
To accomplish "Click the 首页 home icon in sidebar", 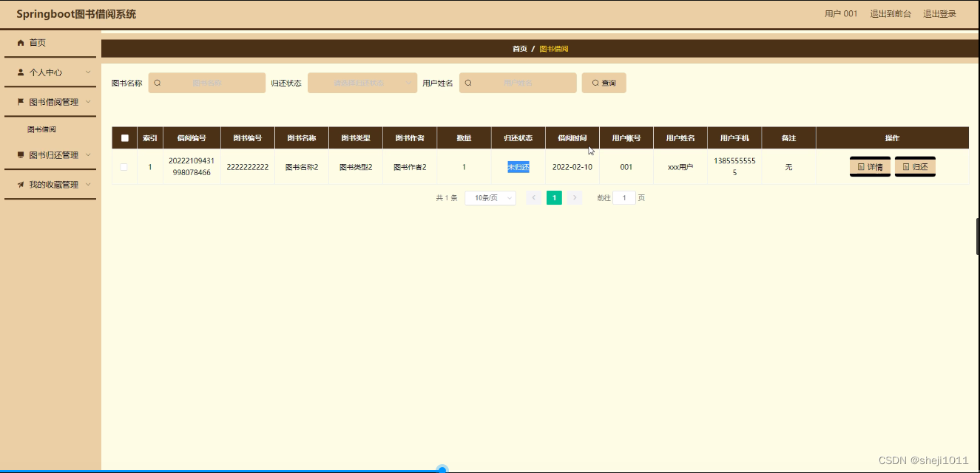I will tap(20, 43).
